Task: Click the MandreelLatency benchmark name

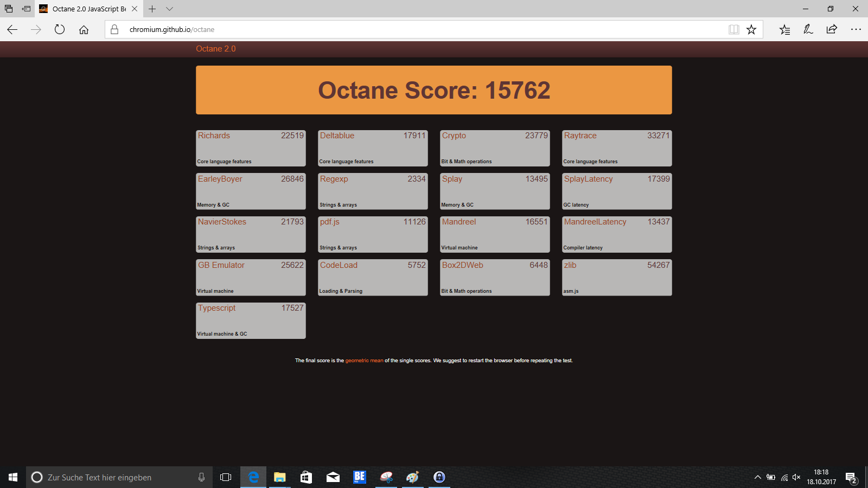Action: click(595, 222)
